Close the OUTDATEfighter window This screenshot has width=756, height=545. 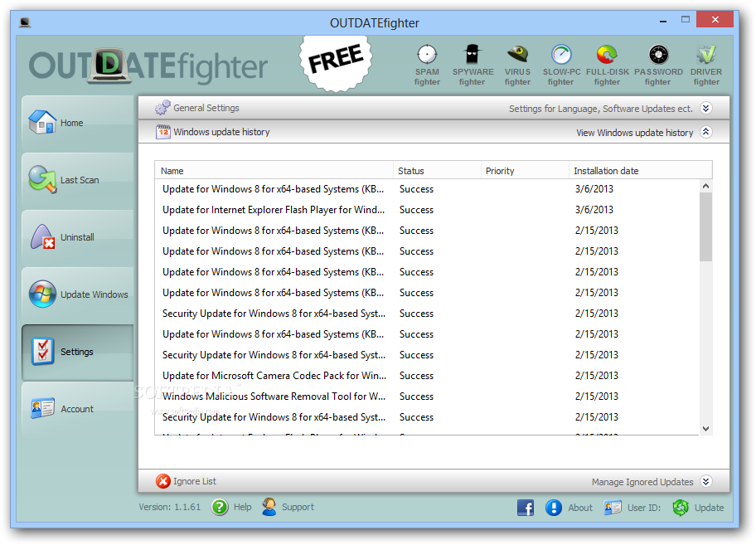[715, 20]
